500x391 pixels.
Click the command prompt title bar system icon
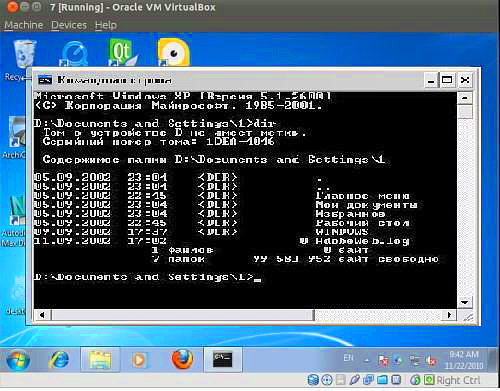[45, 80]
